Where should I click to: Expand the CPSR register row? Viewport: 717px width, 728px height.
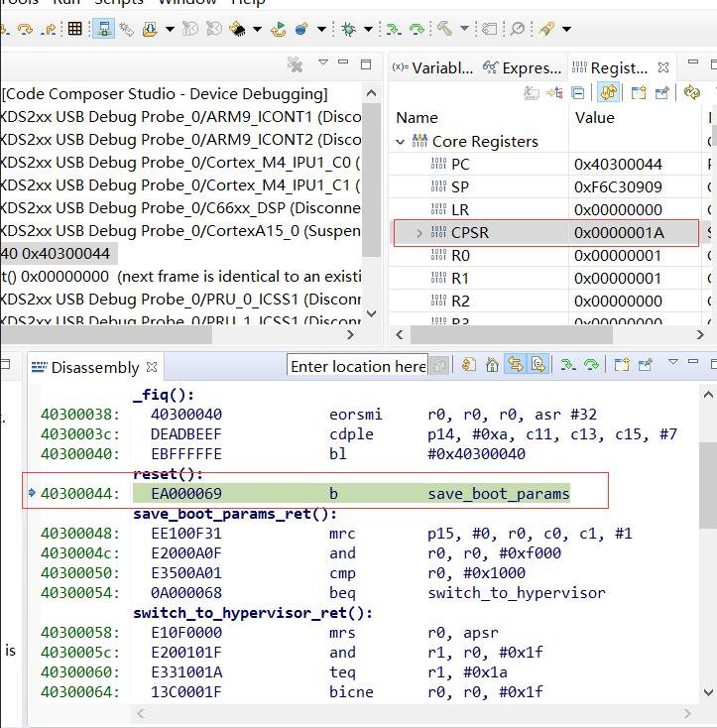point(419,233)
